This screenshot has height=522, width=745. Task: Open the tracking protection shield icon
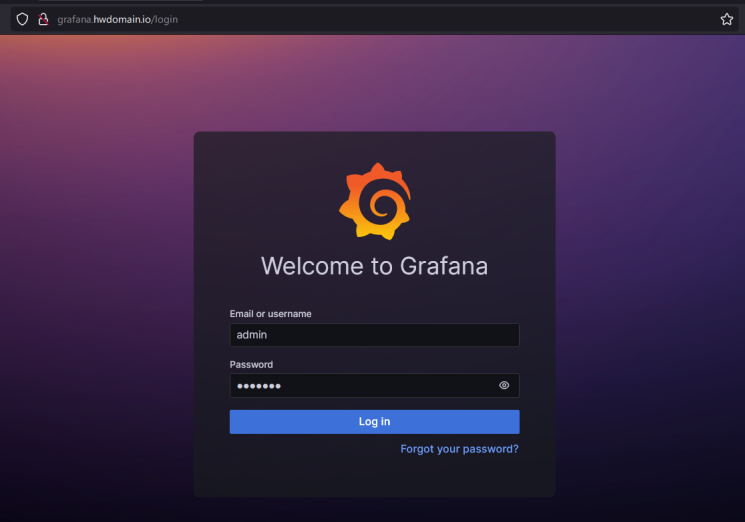pos(22,19)
